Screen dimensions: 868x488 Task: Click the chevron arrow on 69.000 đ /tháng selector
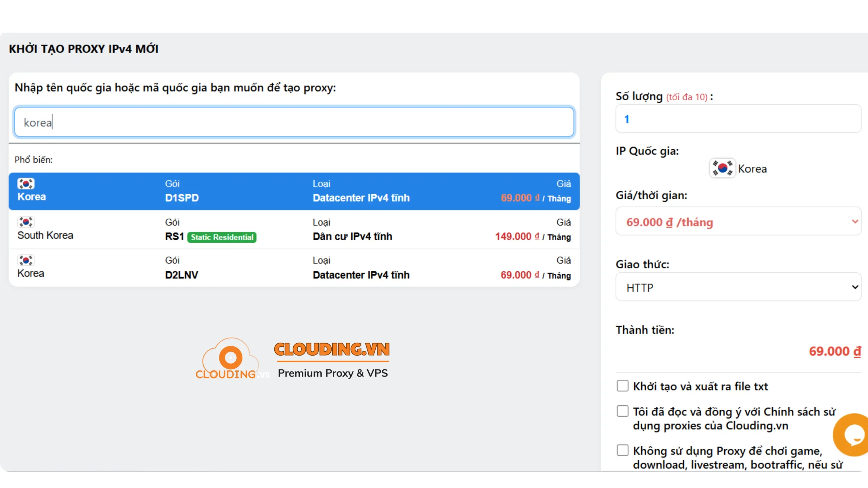pos(855,222)
